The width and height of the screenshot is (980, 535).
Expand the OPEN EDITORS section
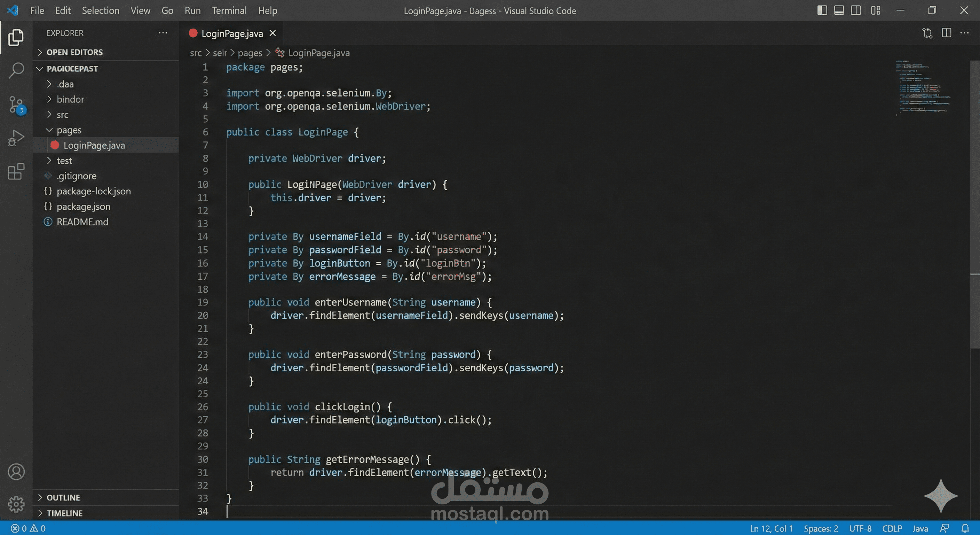click(74, 52)
